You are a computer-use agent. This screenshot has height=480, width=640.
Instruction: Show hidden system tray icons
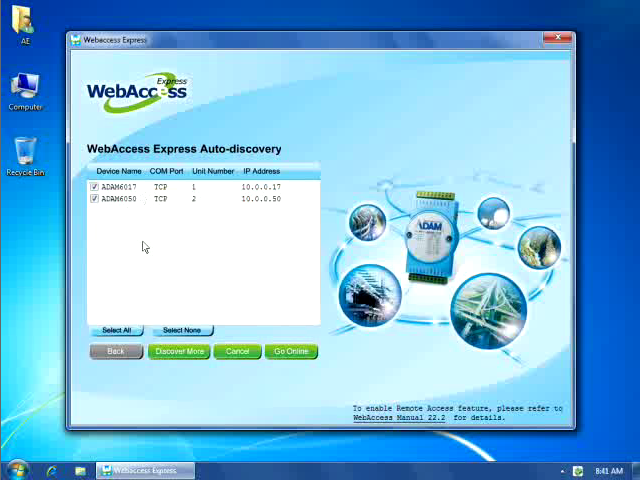point(562,471)
